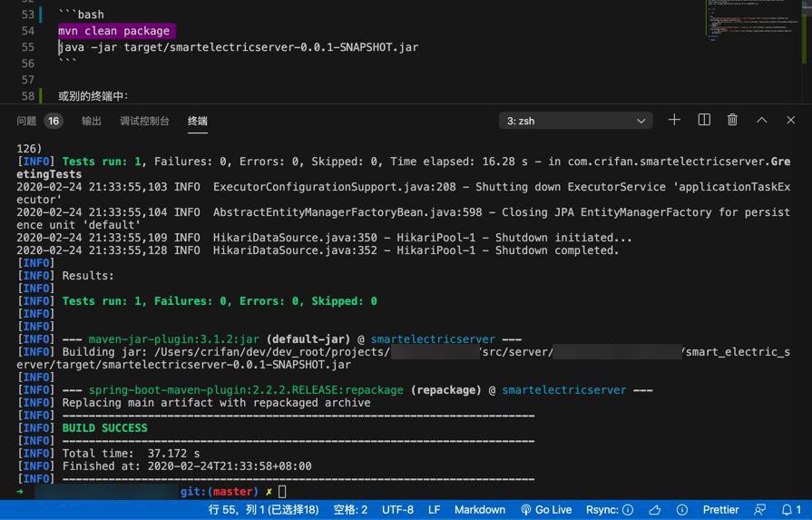Image resolution: width=812 pixels, height=520 pixels.
Task: Start Go Live server
Action: tap(546, 510)
